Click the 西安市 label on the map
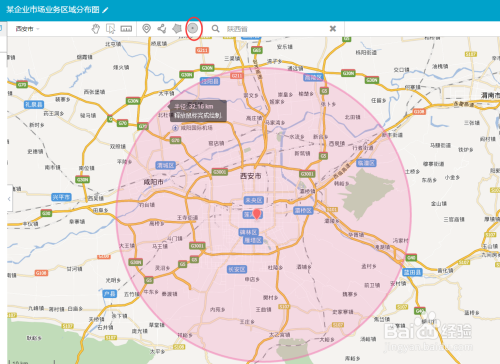Screen dimensions: 500x364 tap(251, 176)
